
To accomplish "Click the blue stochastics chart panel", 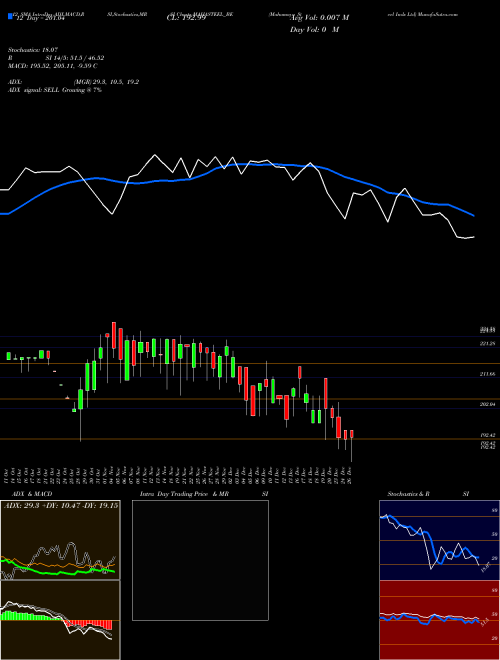I will pyautogui.click(x=439, y=540).
